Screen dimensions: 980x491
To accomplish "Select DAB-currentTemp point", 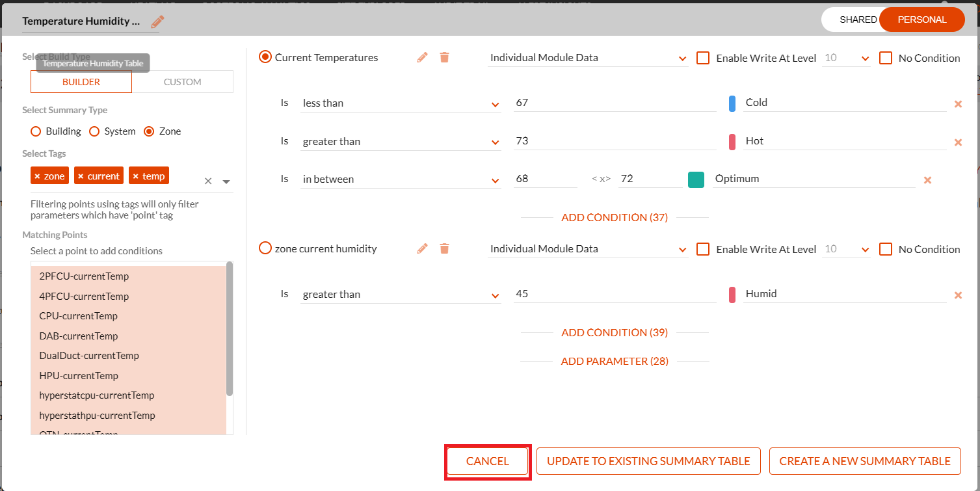I will coord(129,336).
